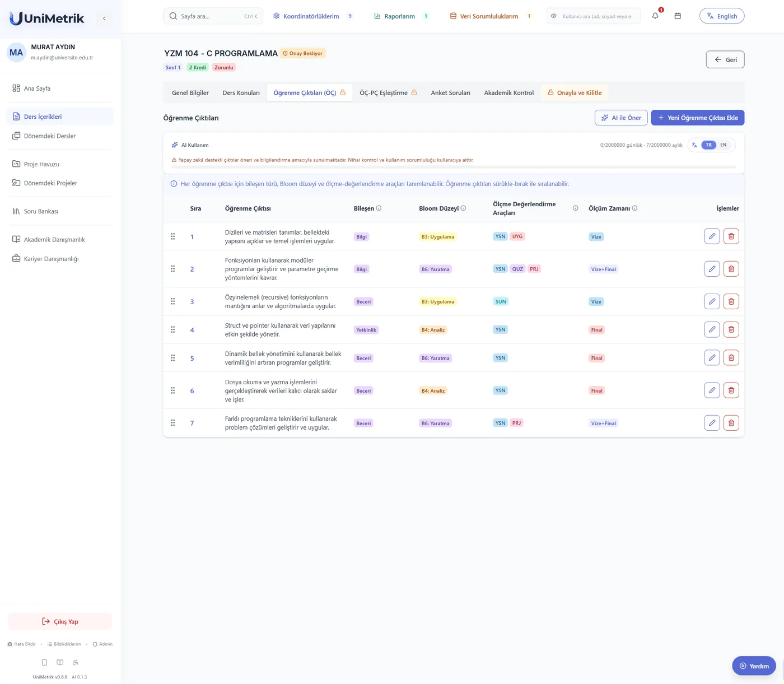
Task: Open the Veri Sorumluluklarım dropdown
Action: pos(491,16)
